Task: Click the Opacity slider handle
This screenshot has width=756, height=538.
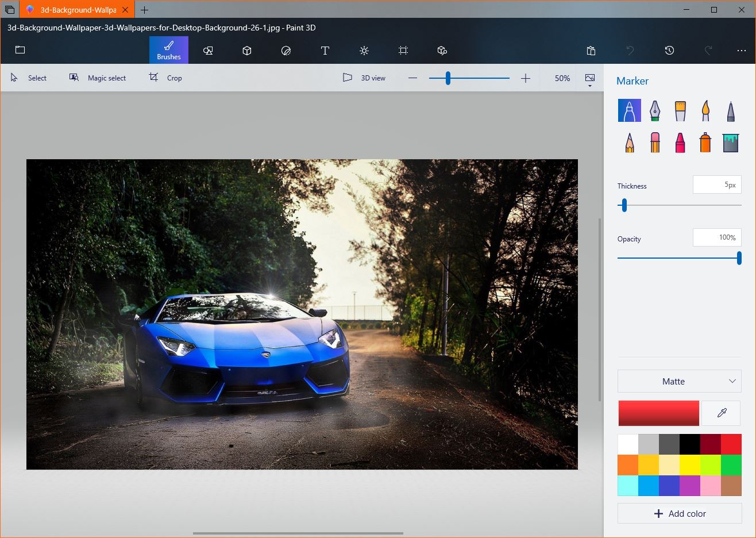Action: point(739,258)
